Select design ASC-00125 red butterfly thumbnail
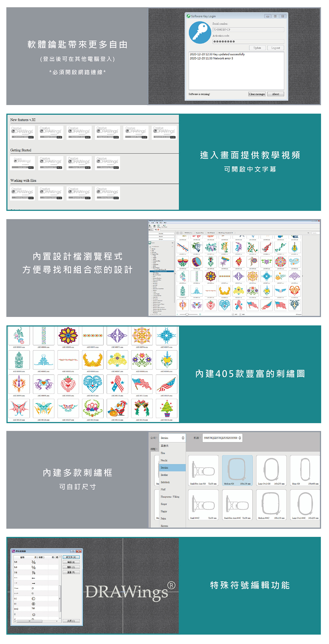329x644 pixels. click(x=19, y=408)
